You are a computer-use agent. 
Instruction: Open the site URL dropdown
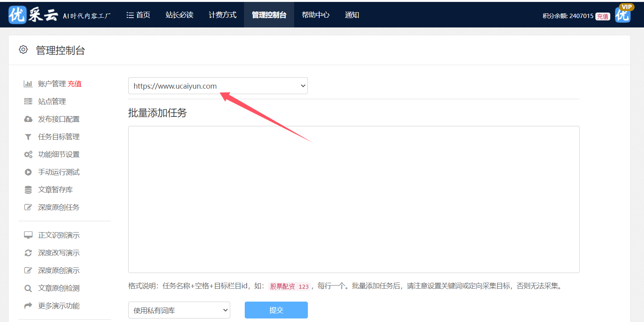(x=218, y=86)
